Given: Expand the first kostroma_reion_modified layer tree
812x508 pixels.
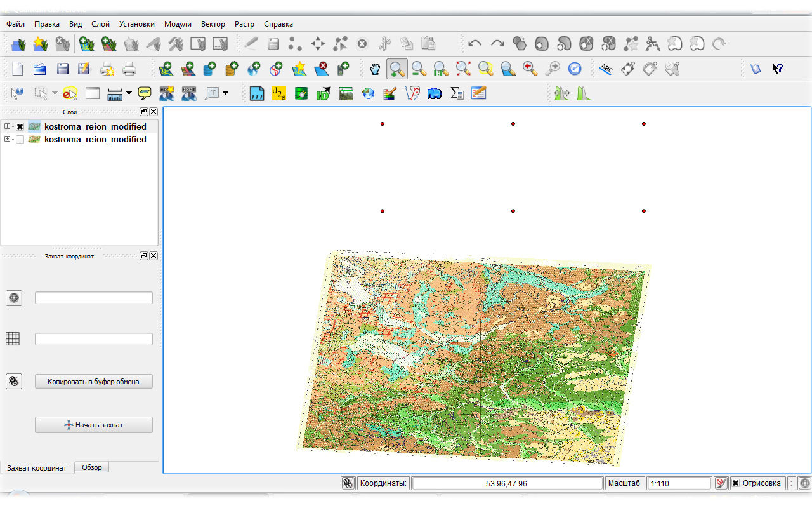Looking at the screenshot, I should (8, 126).
